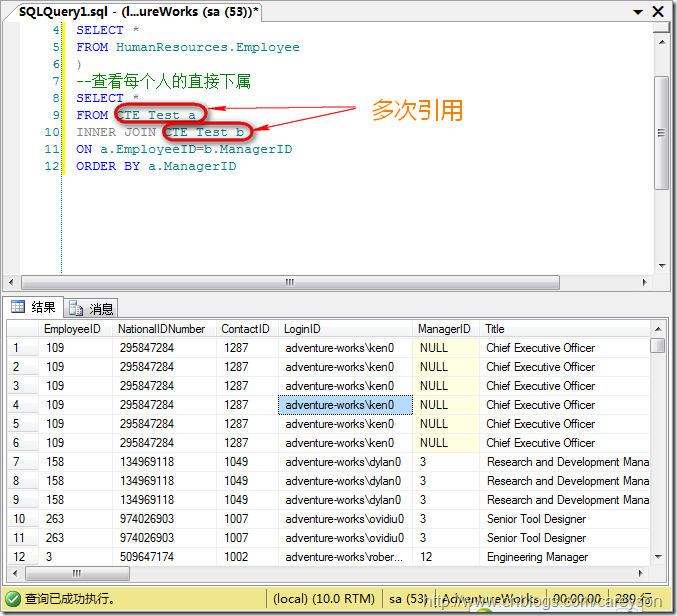Click editor horizontal scrollbar right arrow
The height and width of the screenshot is (616, 677).
click(x=644, y=282)
